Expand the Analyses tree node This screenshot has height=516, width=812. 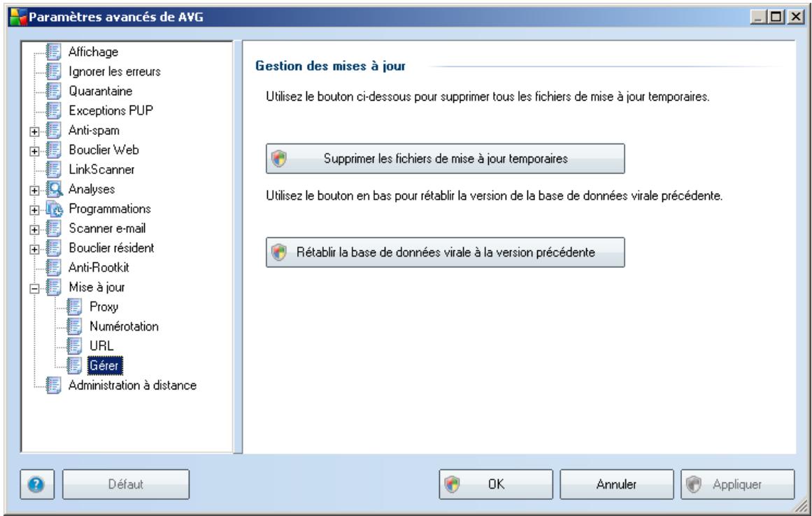tap(34, 190)
